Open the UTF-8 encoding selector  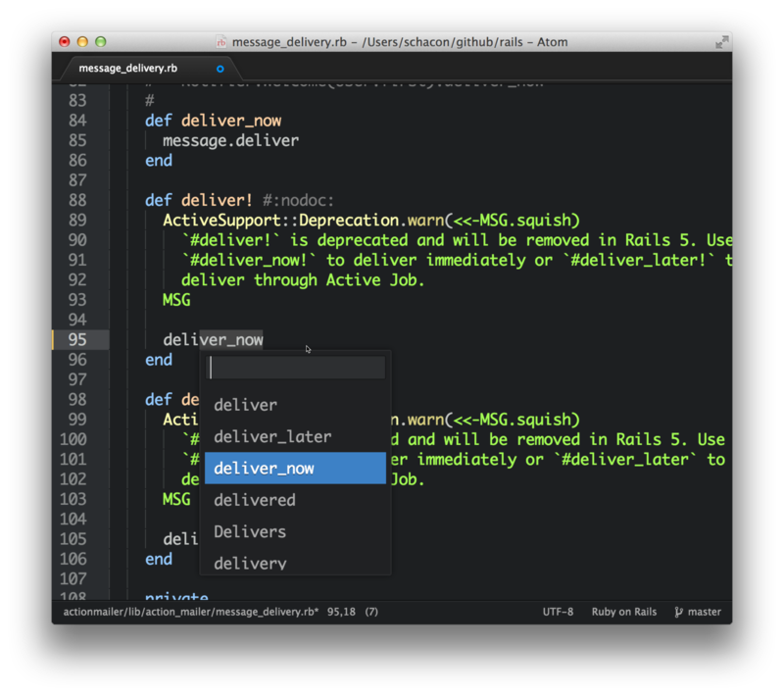coord(558,612)
